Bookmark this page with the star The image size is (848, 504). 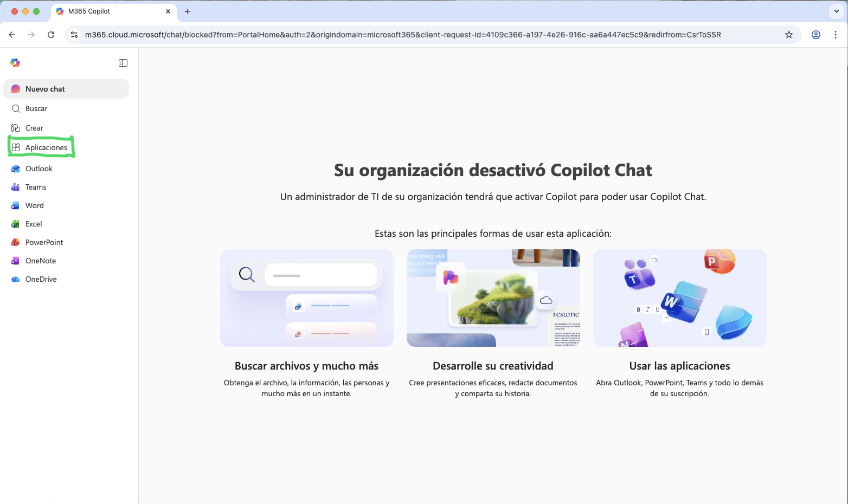[789, 35]
